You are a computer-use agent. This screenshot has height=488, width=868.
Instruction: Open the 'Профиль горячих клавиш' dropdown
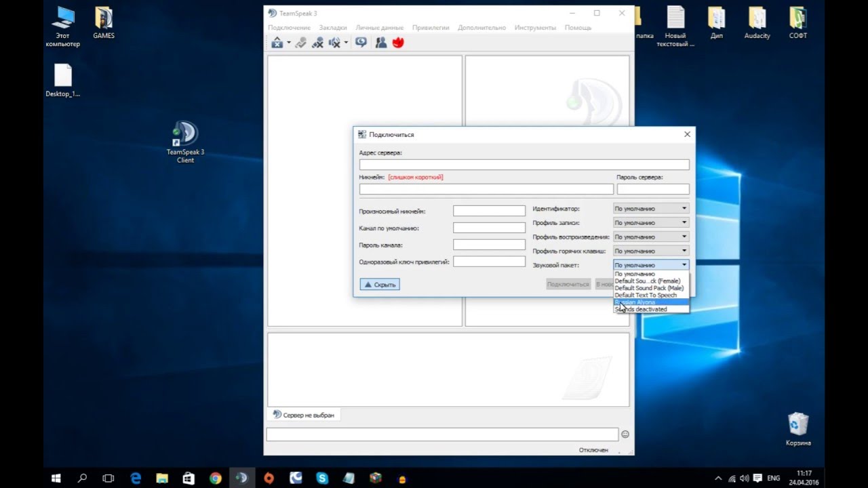651,251
